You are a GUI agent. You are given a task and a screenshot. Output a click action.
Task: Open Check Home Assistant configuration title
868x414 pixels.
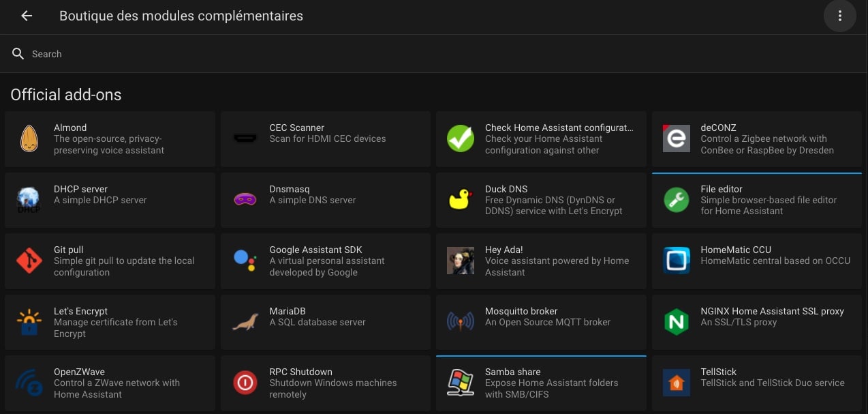(x=559, y=128)
